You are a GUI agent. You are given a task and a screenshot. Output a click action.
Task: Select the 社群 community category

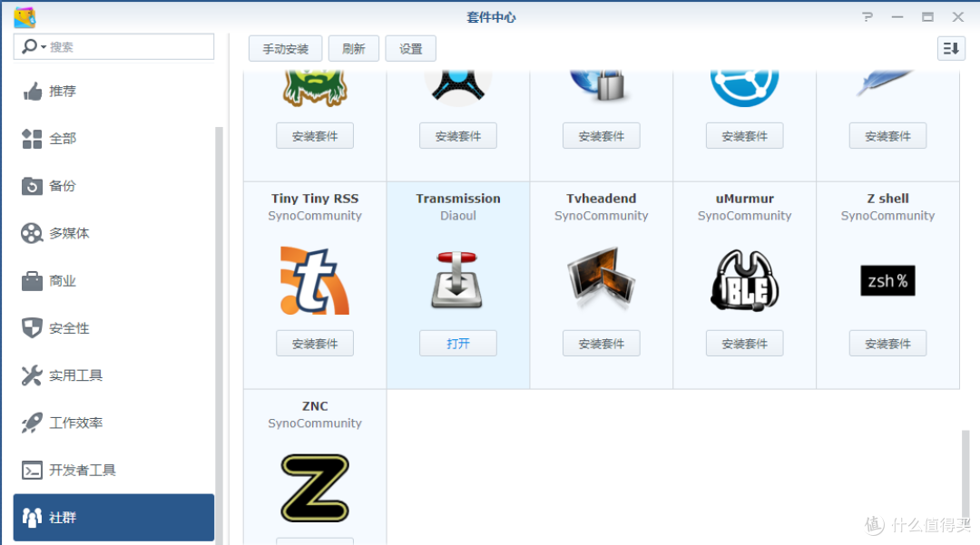click(113, 518)
